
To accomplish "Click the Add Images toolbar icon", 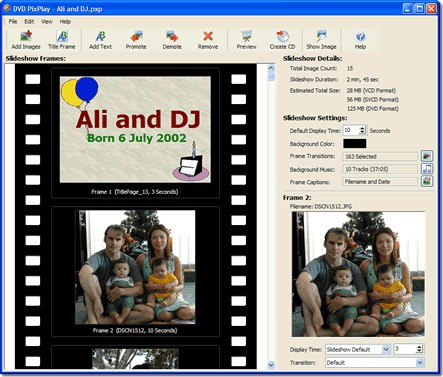I will click(26, 40).
